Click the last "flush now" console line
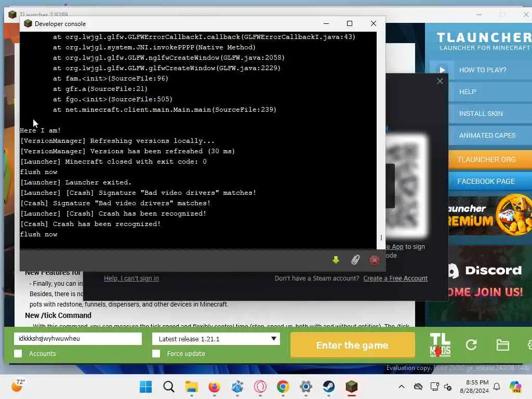Image resolution: width=532 pixels, height=399 pixels. pos(38,234)
